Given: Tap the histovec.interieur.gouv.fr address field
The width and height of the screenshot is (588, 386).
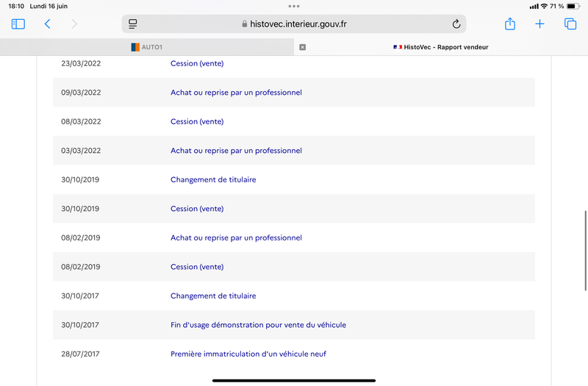Looking at the screenshot, I should [x=294, y=24].
